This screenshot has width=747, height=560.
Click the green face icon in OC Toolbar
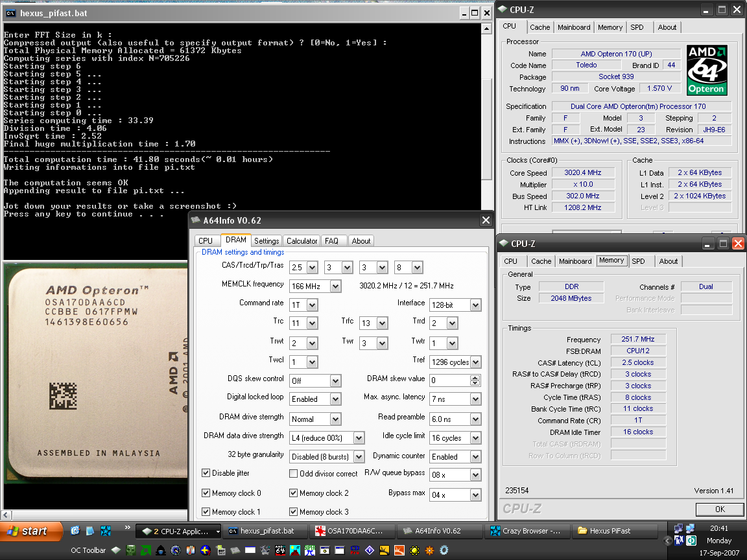[x=131, y=550]
